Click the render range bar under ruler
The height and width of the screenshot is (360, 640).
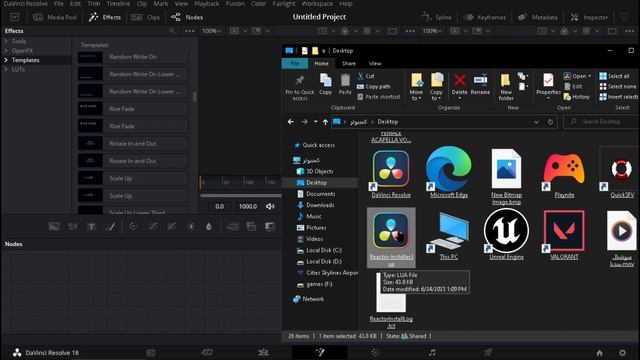(240, 196)
